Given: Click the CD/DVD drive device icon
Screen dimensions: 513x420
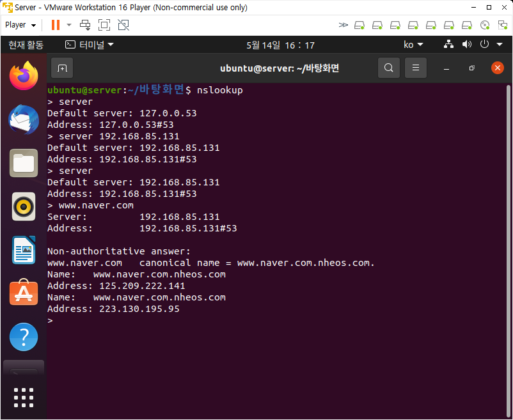Looking at the screenshot, I should tap(485, 25).
